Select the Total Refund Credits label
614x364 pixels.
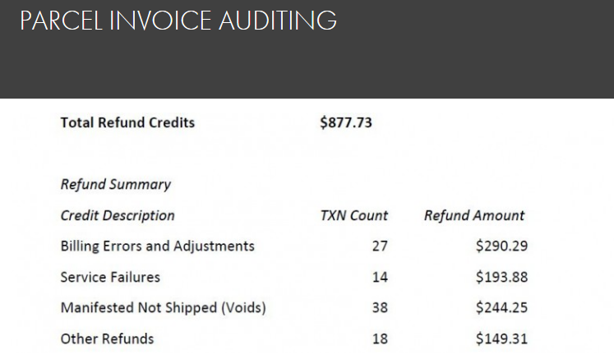tap(127, 123)
